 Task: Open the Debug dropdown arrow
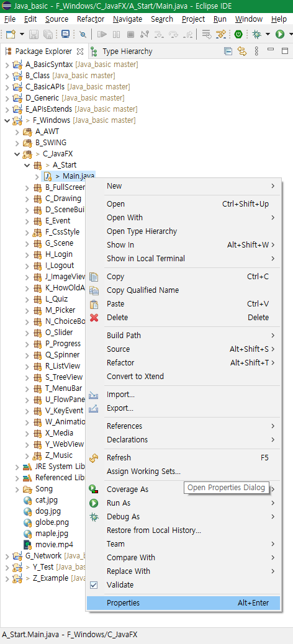tap(268, 35)
